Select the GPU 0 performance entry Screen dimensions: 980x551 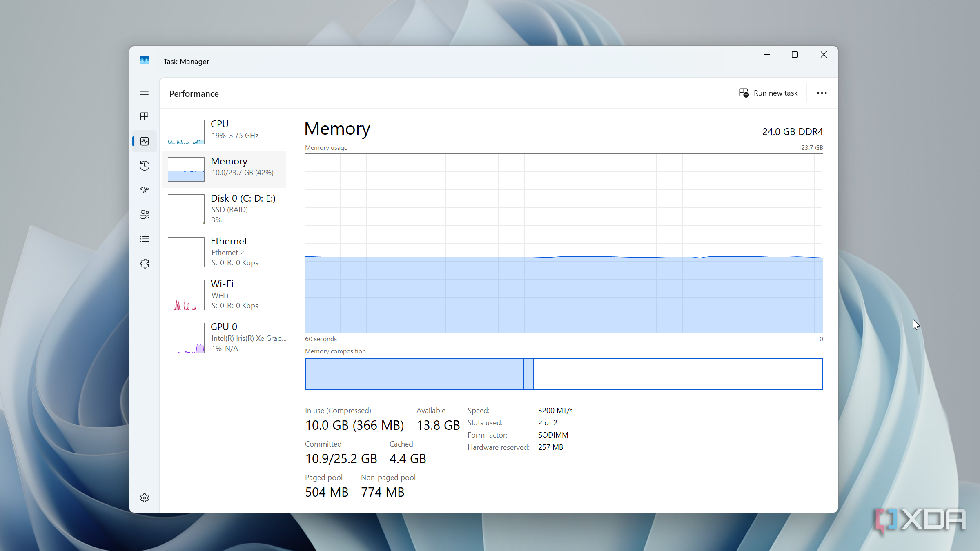(224, 338)
